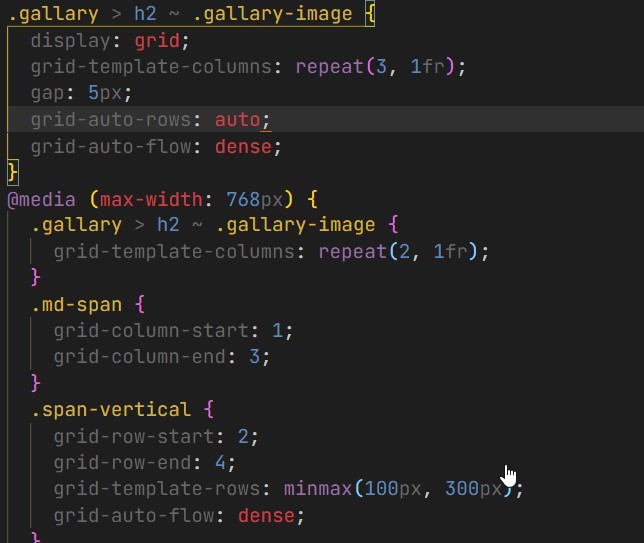The width and height of the screenshot is (644, 543).
Task: Click the 'auto' value
Action: 237,120
